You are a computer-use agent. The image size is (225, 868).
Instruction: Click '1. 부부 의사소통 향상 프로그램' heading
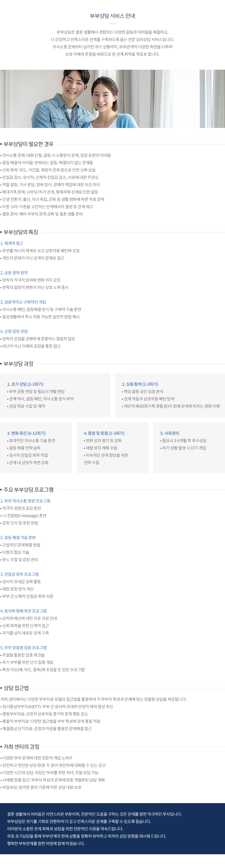[25, 501]
